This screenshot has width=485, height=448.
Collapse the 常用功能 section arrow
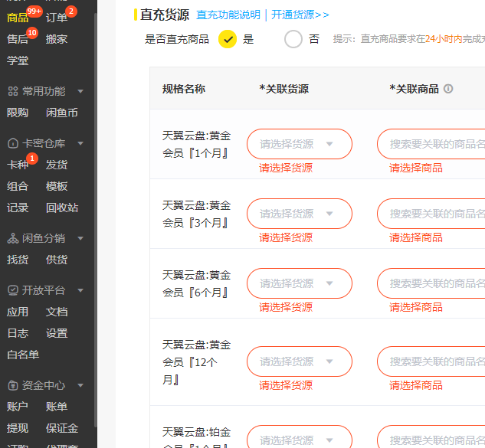click(x=80, y=91)
